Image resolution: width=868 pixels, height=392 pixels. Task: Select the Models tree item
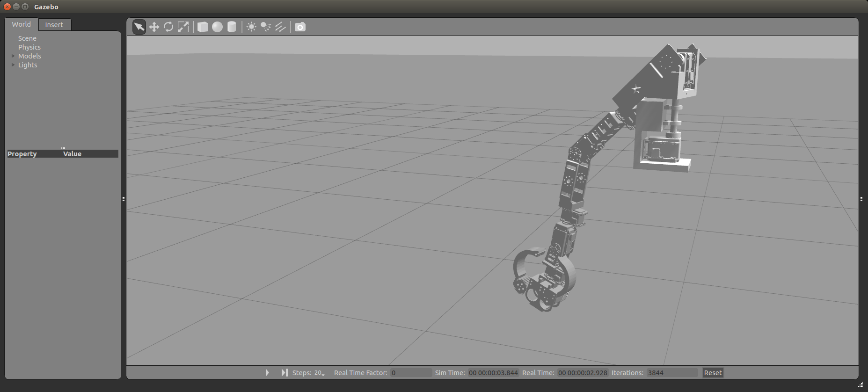[29, 56]
